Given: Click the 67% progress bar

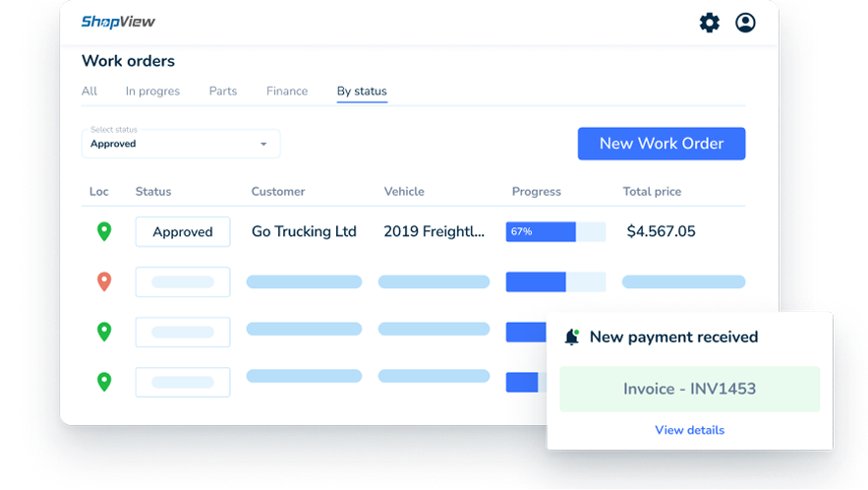Looking at the screenshot, I should pyautogui.click(x=555, y=231).
